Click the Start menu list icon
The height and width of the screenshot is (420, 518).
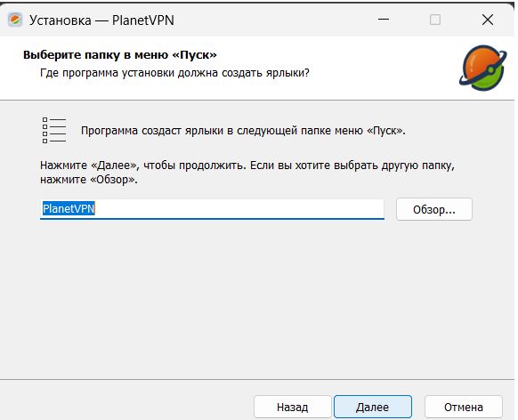(x=54, y=131)
